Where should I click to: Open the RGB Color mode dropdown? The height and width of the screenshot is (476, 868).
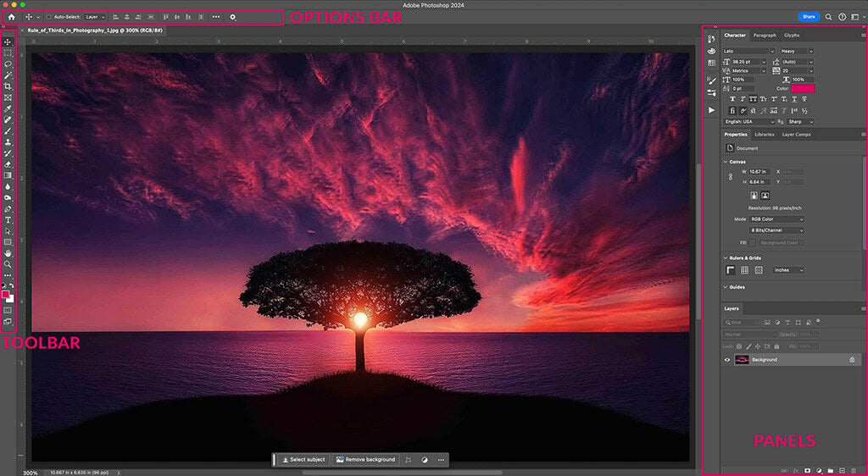tap(776, 219)
